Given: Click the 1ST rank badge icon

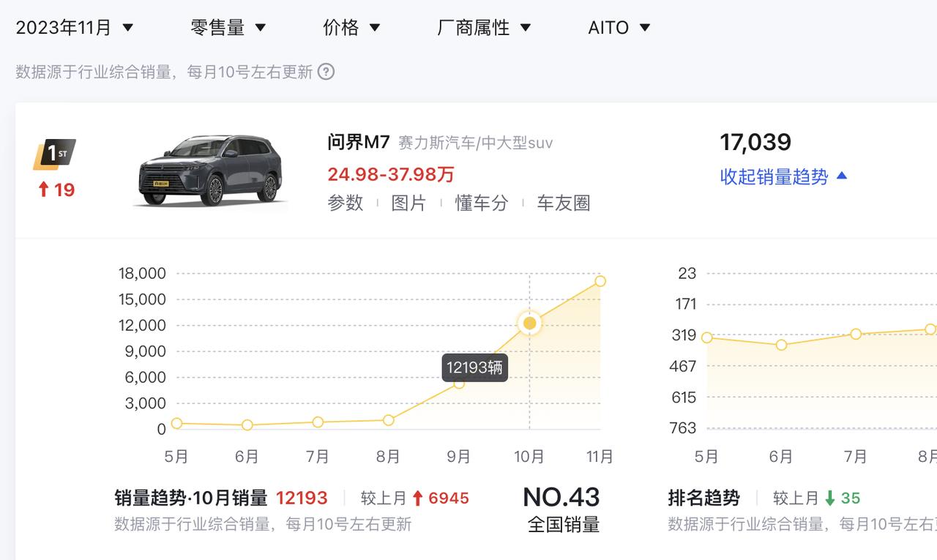Looking at the screenshot, I should click(54, 154).
